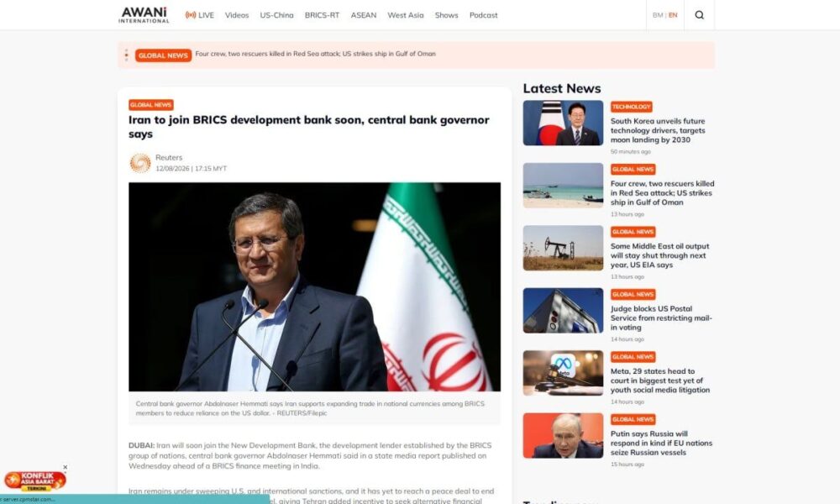
Task: Click the Latest News heading
Action: [x=562, y=88]
